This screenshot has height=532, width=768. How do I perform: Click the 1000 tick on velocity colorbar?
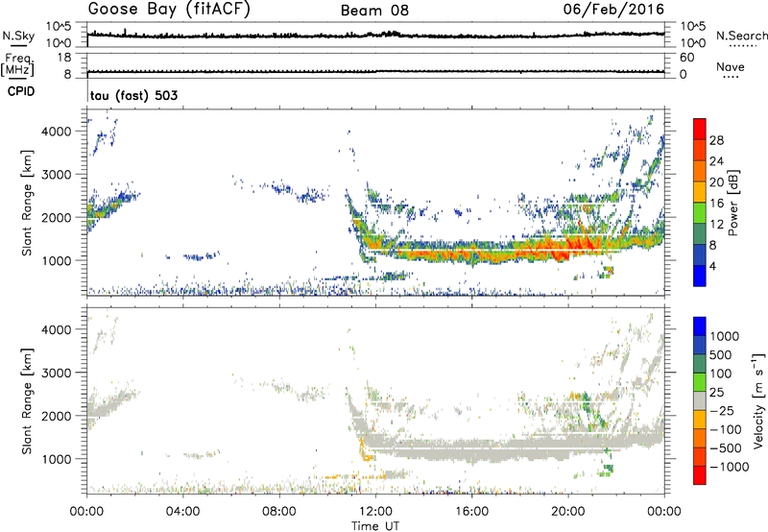tap(724, 336)
